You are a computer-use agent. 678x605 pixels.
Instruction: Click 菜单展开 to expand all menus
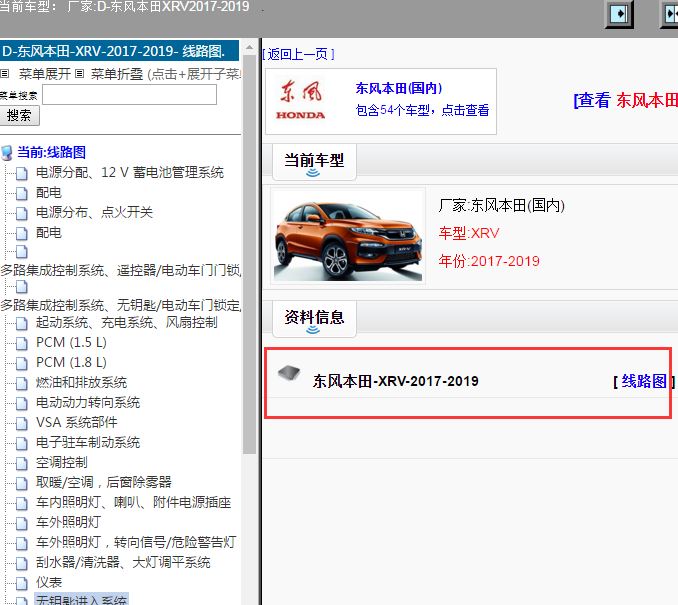pyautogui.click(x=45, y=74)
